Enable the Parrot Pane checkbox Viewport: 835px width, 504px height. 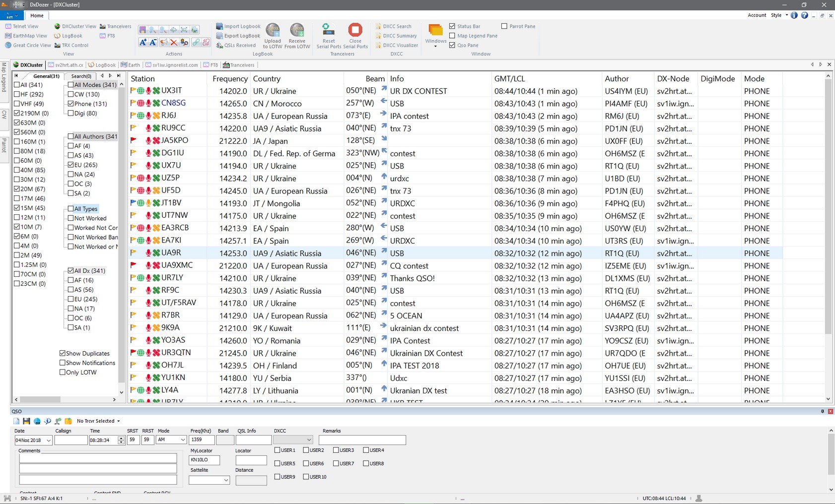click(504, 26)
